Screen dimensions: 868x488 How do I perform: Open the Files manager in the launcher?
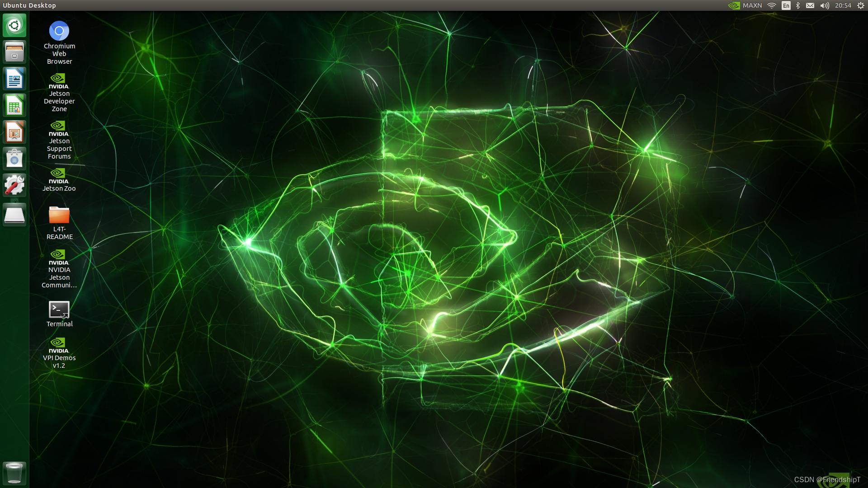(x=14, y=52)
